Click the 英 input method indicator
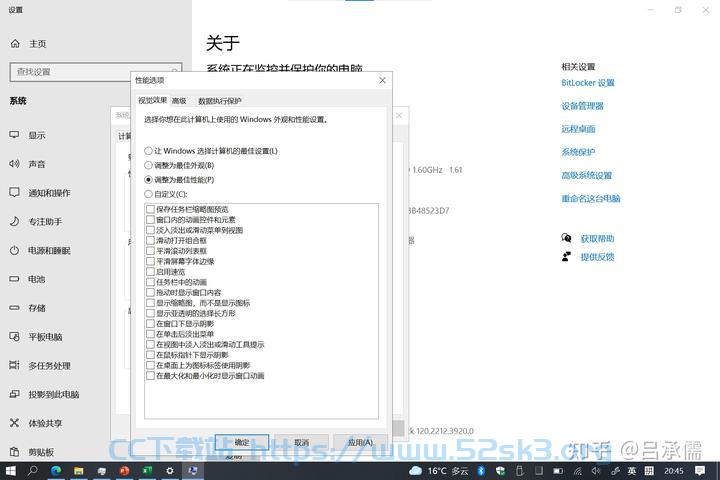Viewport: 720px width, 480px height. (x=632, y=471)
